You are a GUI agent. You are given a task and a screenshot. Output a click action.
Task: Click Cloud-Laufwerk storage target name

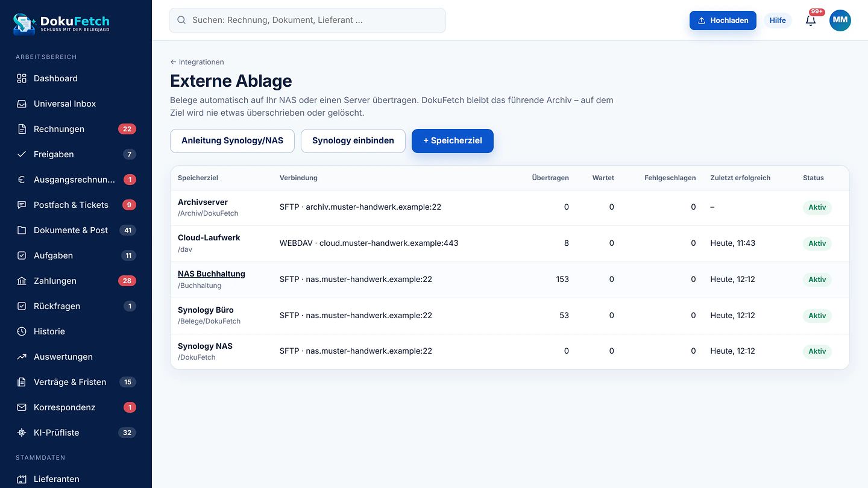pyautogui.click(x=209, y=237)
